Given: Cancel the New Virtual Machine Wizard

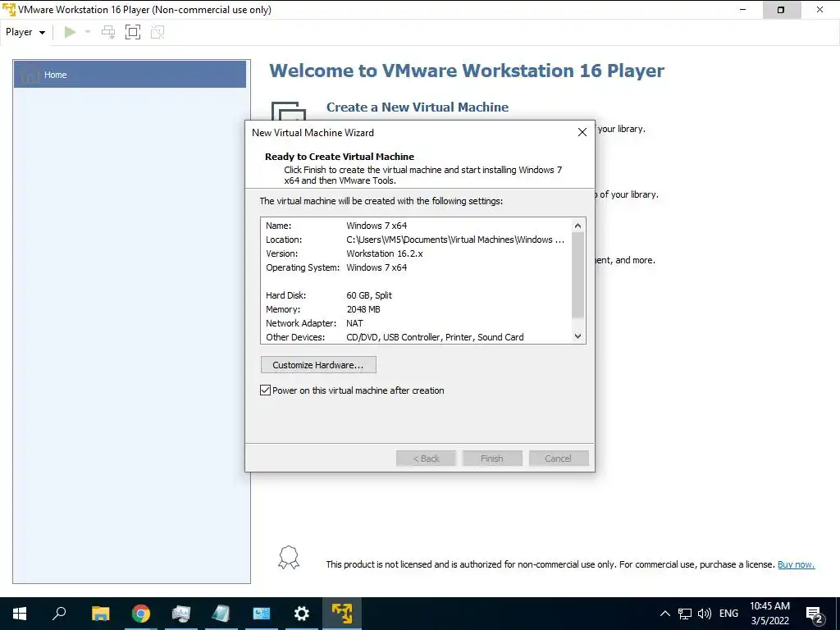Looking at the screenshot, I should (558, 459).
